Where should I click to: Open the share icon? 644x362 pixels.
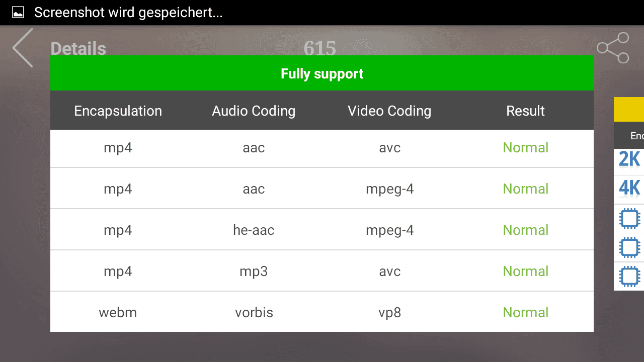[613, 48]
